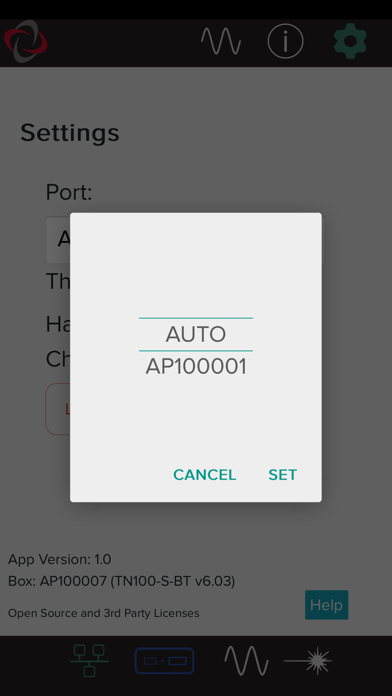Open Open Source and 3rd Party Licenses
392x696 pixels.
[x=103, y=613]
